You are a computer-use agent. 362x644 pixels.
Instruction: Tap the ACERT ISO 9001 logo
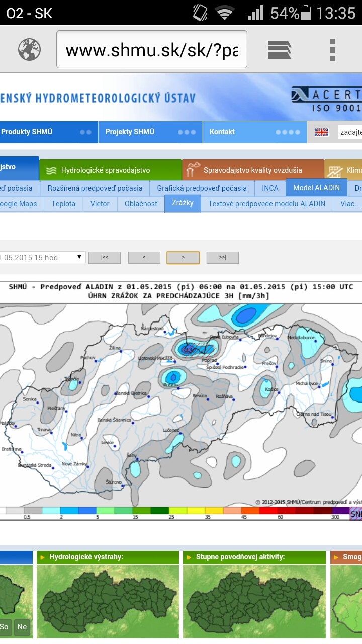pyautogui.click(x=327, y=99)
